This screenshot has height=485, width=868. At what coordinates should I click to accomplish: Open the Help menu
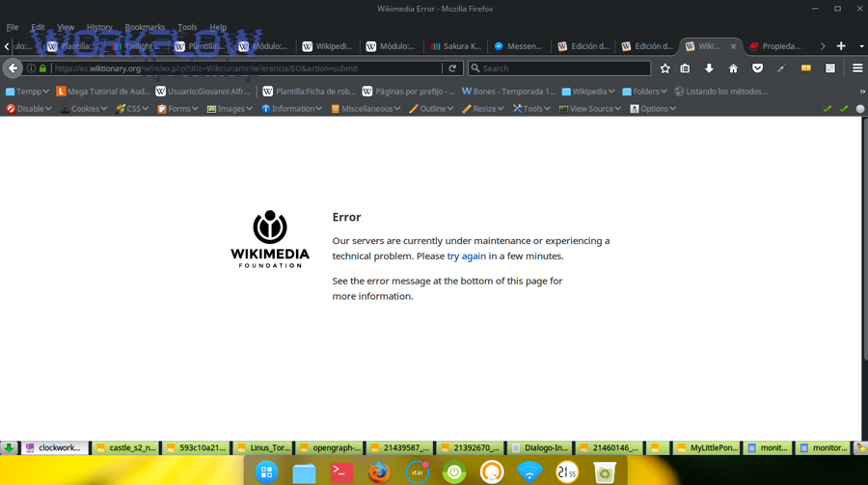coord(218,27)
